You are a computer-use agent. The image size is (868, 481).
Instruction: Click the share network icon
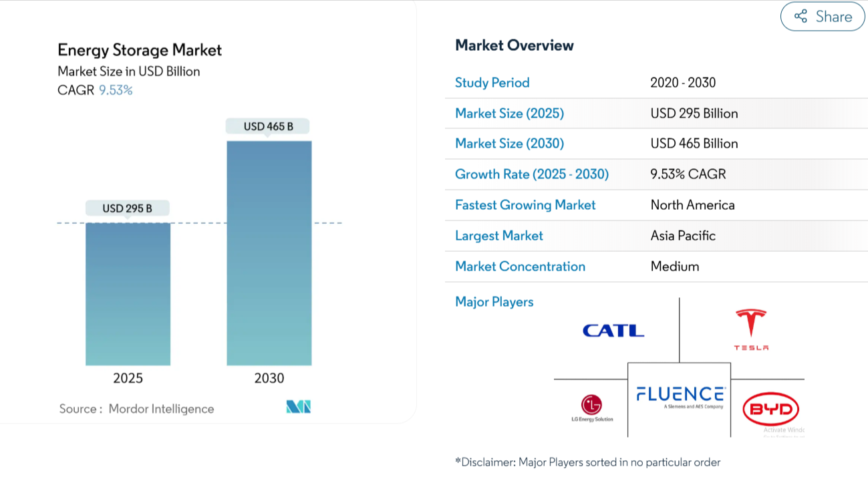(x=801, y=17)
